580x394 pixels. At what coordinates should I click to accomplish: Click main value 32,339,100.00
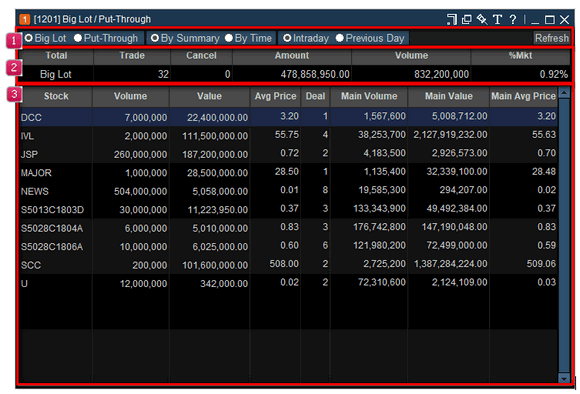[457, 172]
